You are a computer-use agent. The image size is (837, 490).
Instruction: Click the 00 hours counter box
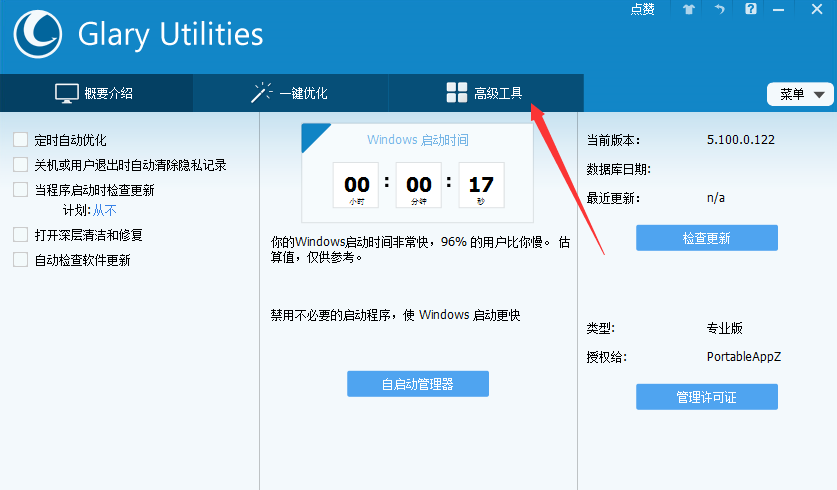click(x=356, y=185)
